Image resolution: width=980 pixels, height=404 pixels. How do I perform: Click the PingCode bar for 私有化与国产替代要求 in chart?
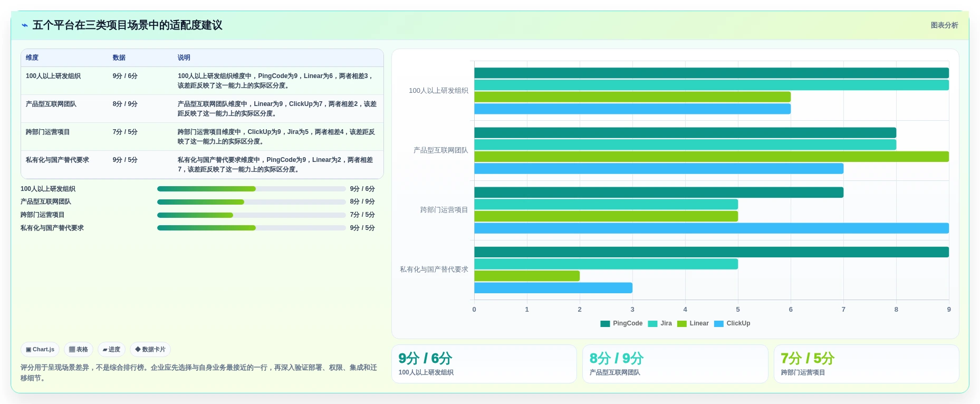click(712, 252)
